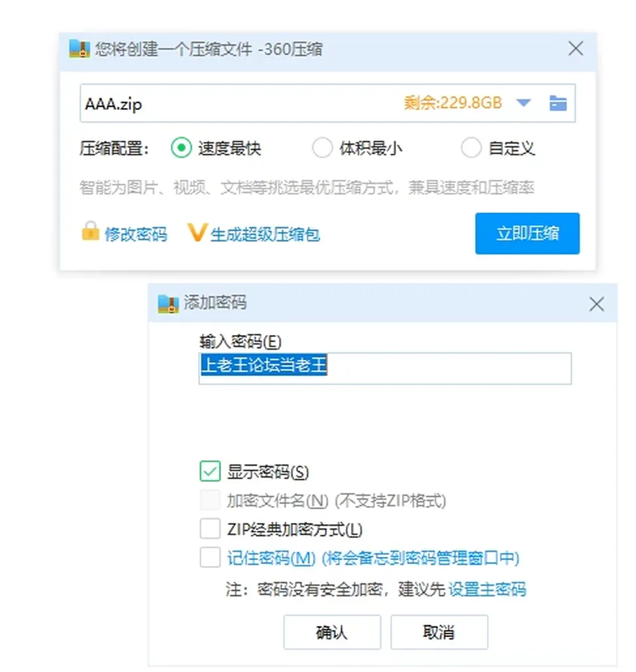636x672 pixels.
Task: Uncheck the 显示密码(S) checkbox
Action: pyautogui.click(x=210, y=471)
